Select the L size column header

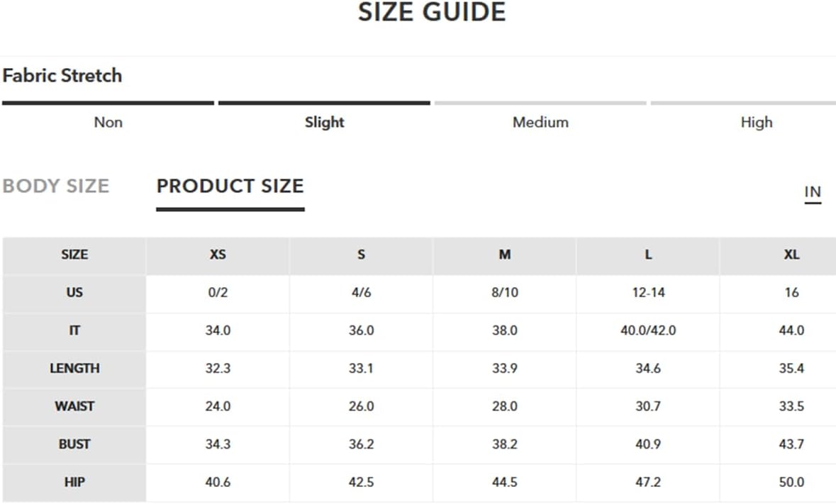tap(648, 254)
